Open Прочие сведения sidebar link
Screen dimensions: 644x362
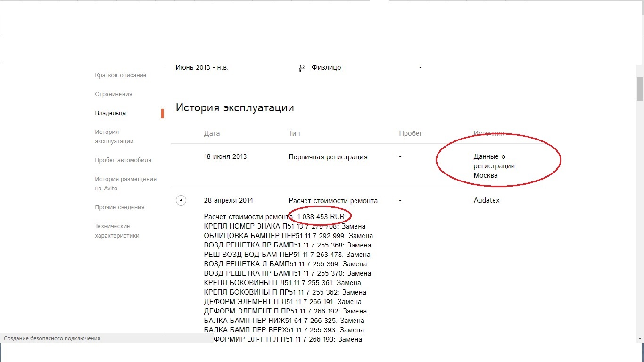click(120, 207)
